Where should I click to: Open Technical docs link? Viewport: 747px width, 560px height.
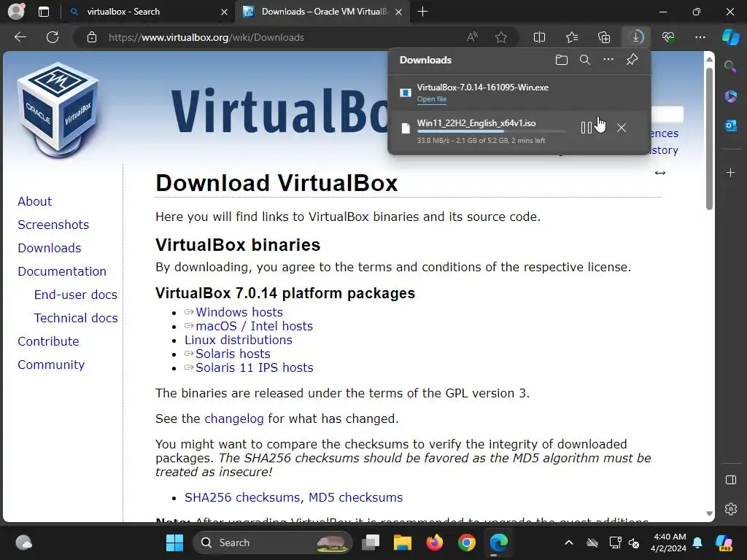point(76,318)
